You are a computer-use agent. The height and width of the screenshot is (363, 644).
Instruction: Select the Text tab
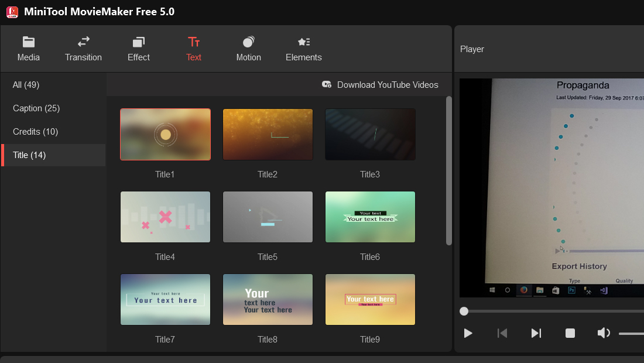(x=193, y=49)
